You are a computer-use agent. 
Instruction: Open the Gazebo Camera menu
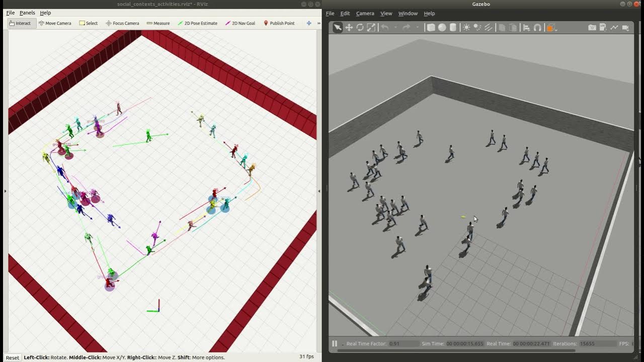365,14
